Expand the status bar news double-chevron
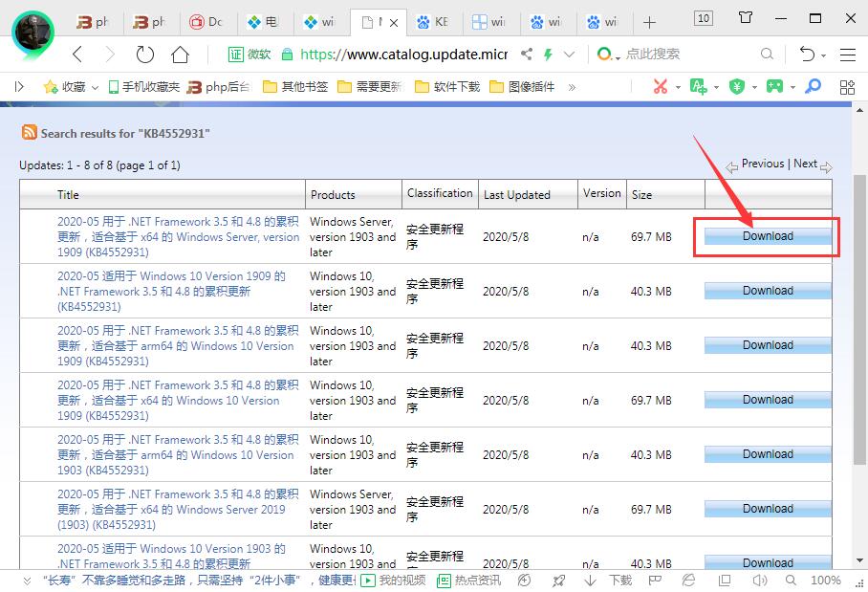This screenshot has height=592, width=868. [x=27, y=580]
